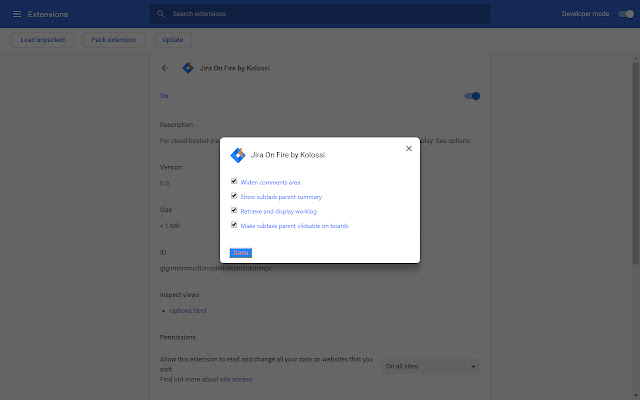Uncheck Show subtask parent summary

point(234,196)
